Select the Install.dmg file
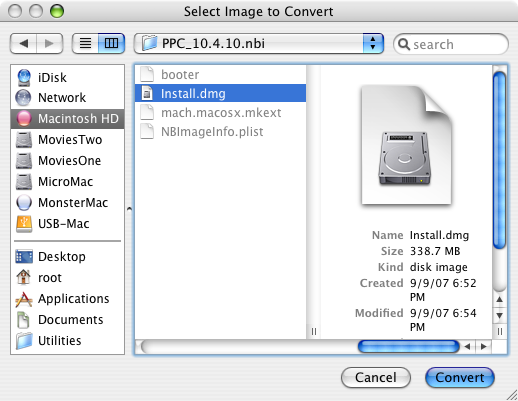518x401 pixels. [x=220, y=93]
